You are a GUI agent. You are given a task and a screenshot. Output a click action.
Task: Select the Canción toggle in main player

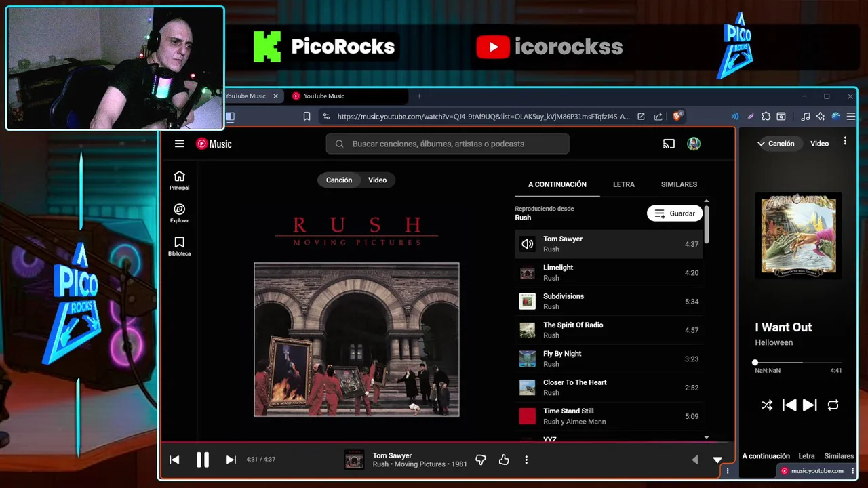(x=339, y=180)
